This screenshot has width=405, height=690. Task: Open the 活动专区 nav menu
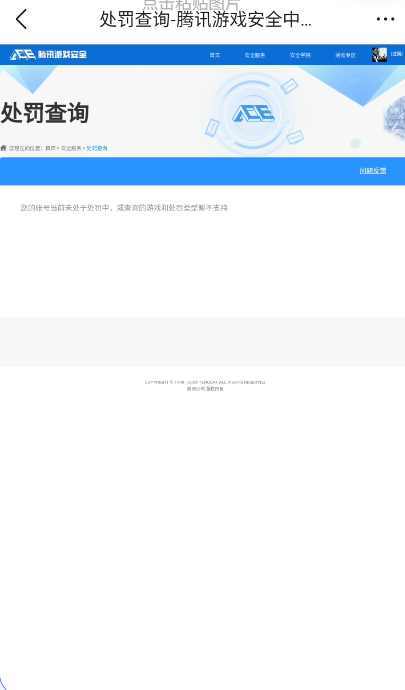tap(346, 55)
